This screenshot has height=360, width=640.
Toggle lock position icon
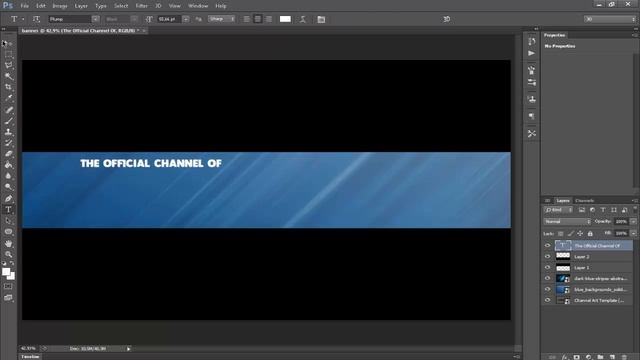pos(580,233)
